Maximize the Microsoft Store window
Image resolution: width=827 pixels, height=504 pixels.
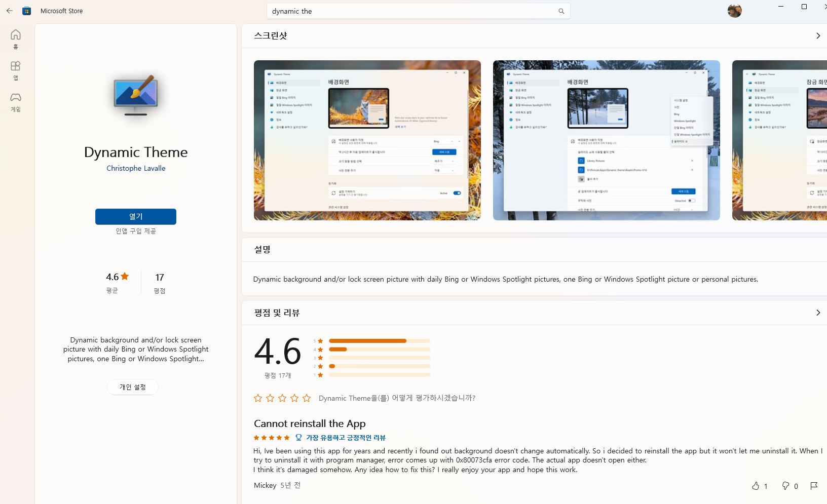pos(804,7)
